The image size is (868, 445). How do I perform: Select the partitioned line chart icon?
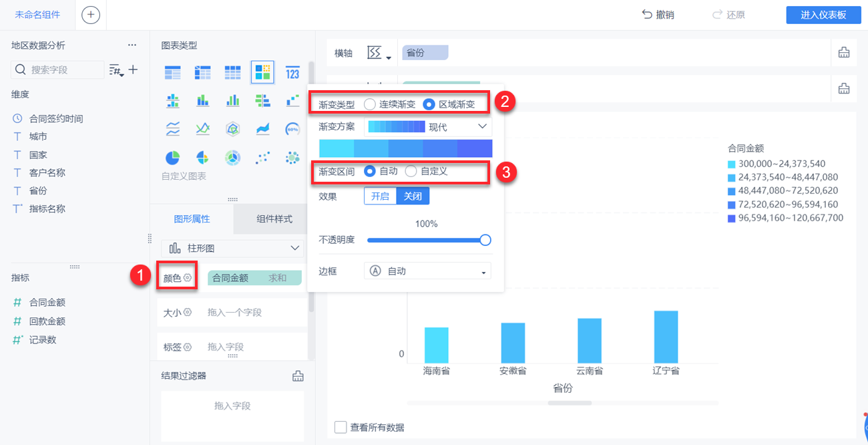click(173, 129)
